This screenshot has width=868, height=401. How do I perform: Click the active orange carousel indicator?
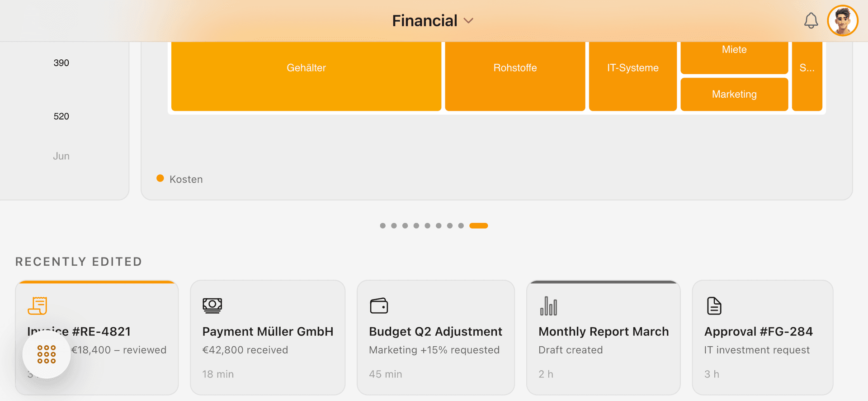coord(479,225)
